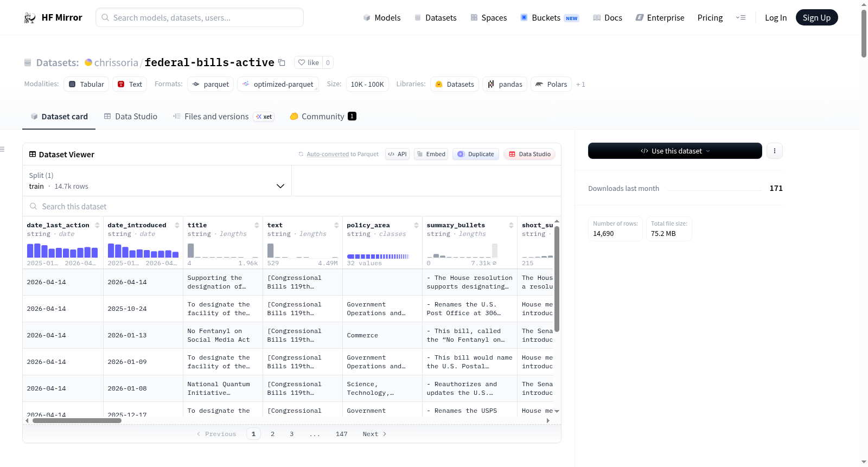Sort by date_introduced column arrows
Image resolution: width=868 pixels, height=467 pixels.
coord(177,225)
